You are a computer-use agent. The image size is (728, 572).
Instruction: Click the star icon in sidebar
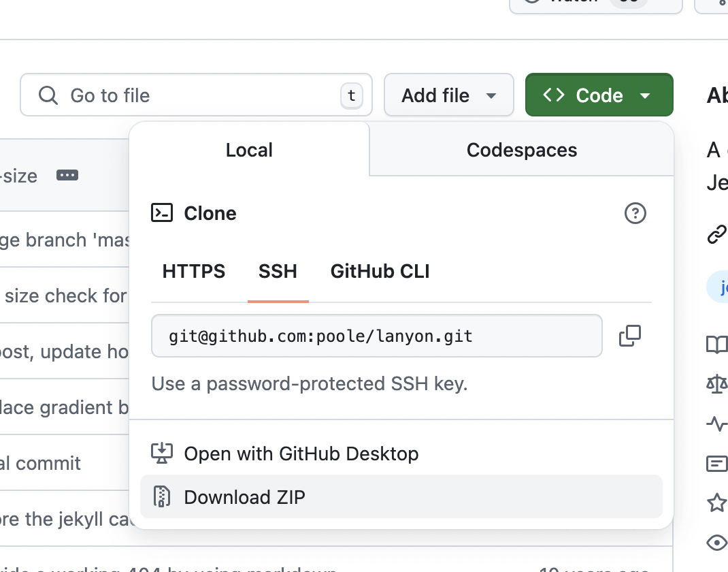717,503
